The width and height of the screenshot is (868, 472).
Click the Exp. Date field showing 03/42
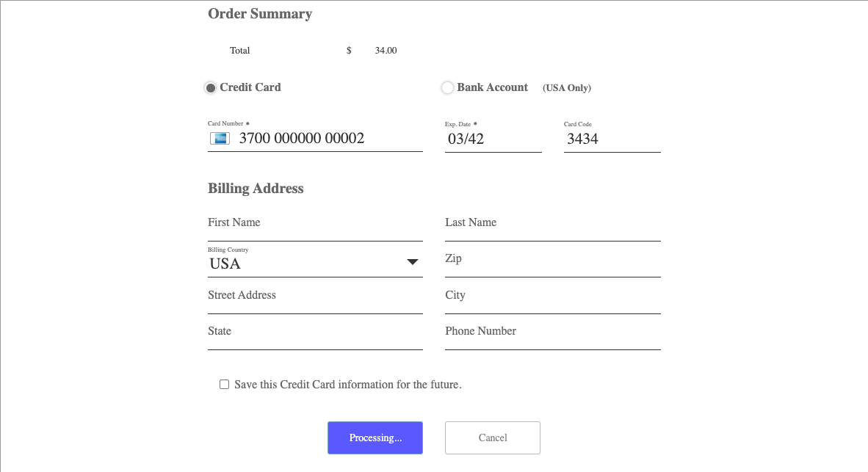493,139
